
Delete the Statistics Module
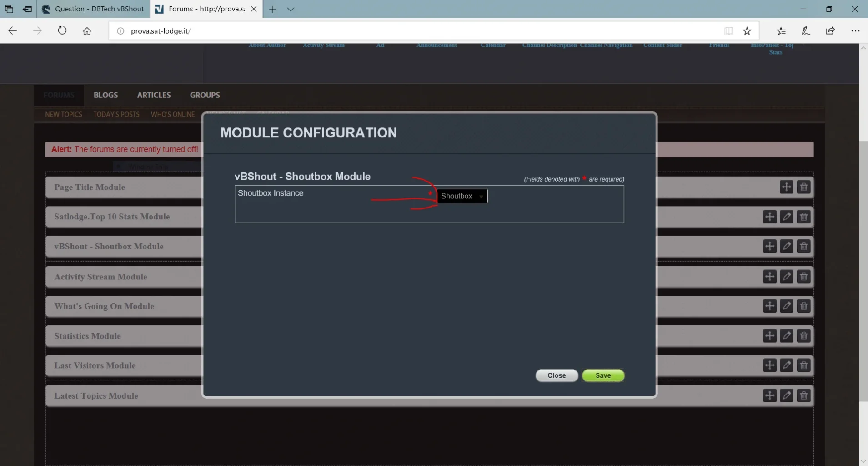point(803,336)
